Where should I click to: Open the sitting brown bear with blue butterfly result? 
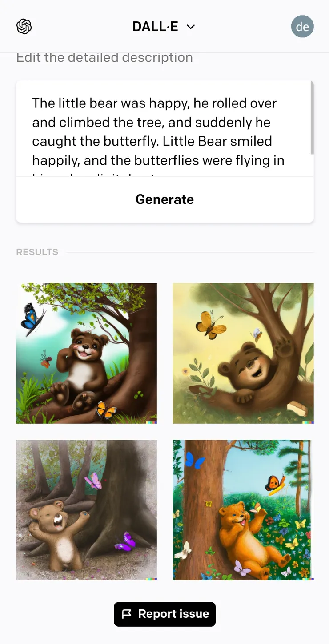[87, 353]
